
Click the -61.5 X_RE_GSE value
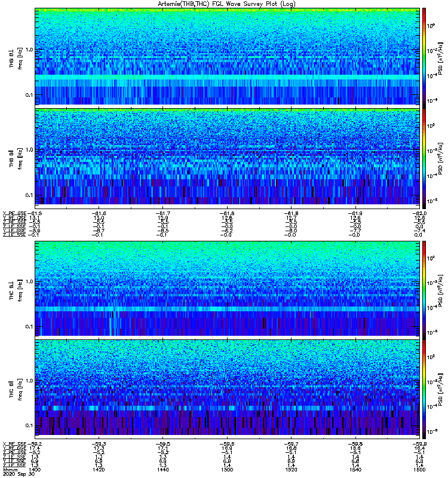pos(35,213)
